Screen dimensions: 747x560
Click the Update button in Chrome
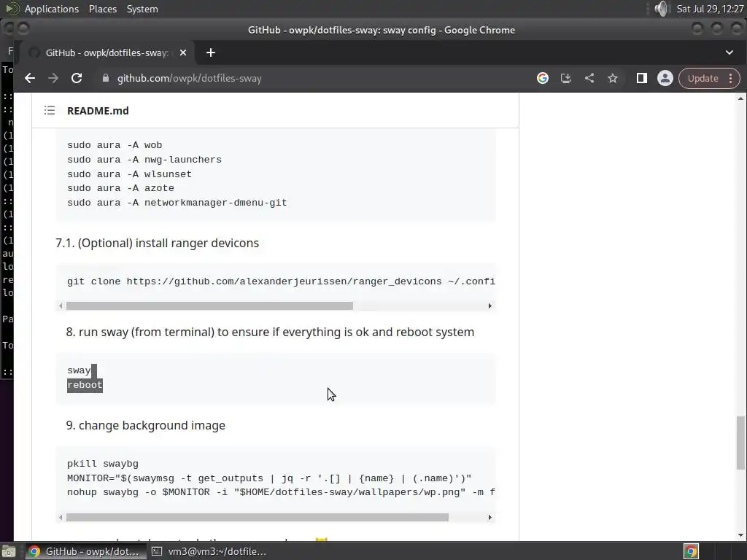(x=703, y=79)
